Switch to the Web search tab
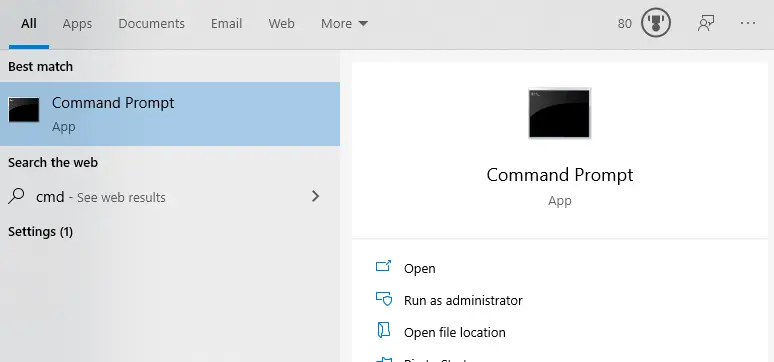 click(281, 23)
